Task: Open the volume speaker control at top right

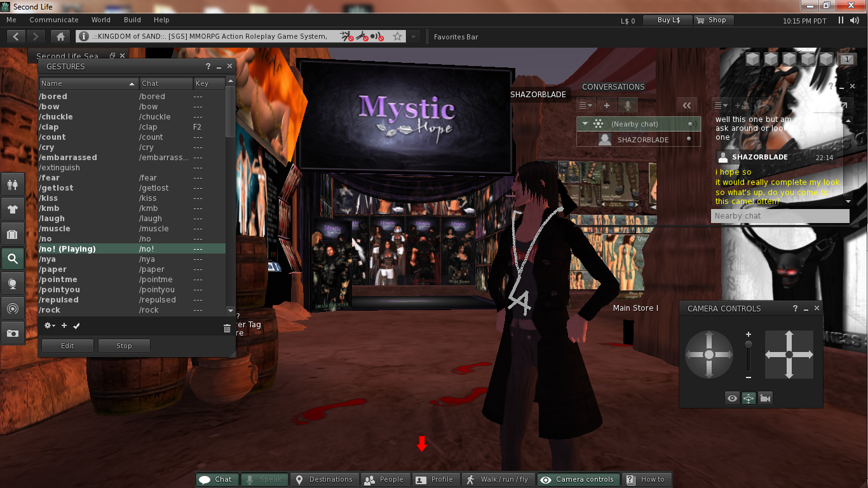Action: [x=855, y=20]
